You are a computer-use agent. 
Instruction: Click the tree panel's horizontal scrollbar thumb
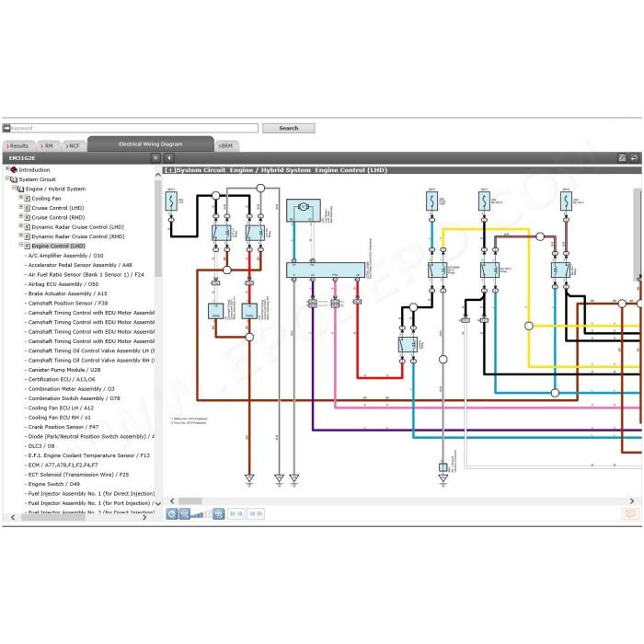(x=53, y=517)
